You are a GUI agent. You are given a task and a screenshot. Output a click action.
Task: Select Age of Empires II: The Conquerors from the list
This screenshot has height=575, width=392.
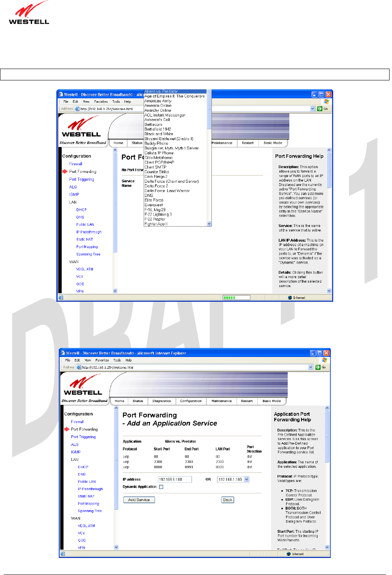174,96
